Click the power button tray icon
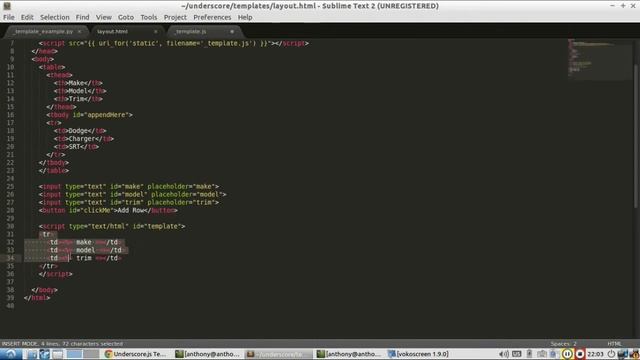This screenshot has width=640, height=360. pyautogui.click(x=611, y=354)
